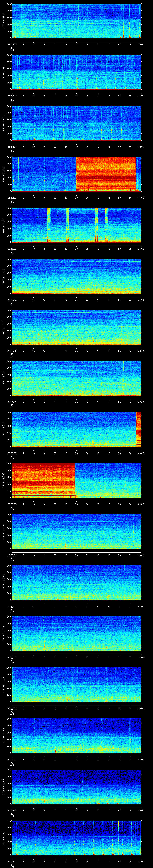Viewport: 153px width, 868px height.
Task: Click the spectrogram panel starting at 23:31:00
Action: click(x=76, y=123)
